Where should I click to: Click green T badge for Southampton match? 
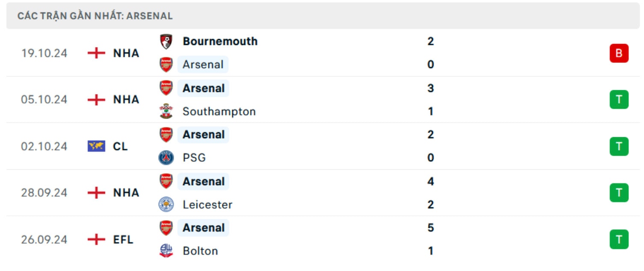(x=619, y=100)
